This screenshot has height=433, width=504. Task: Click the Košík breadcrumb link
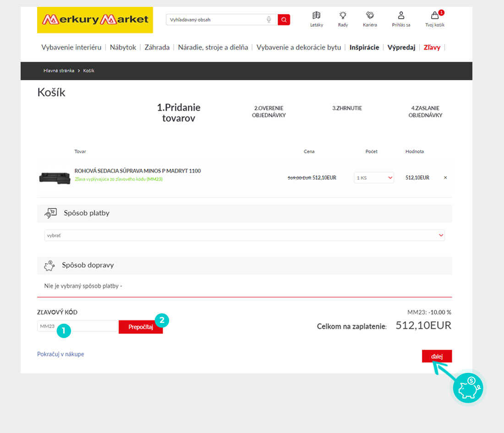click(x=89, y=71)
